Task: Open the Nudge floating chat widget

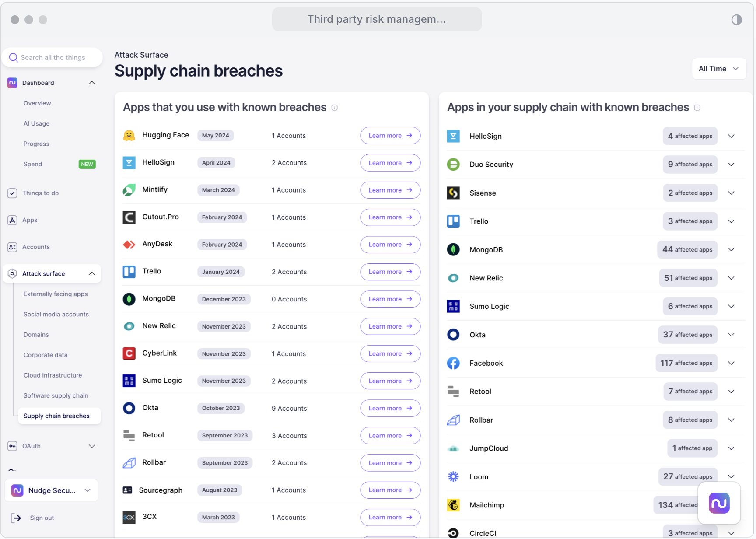Action: point(719,503)
